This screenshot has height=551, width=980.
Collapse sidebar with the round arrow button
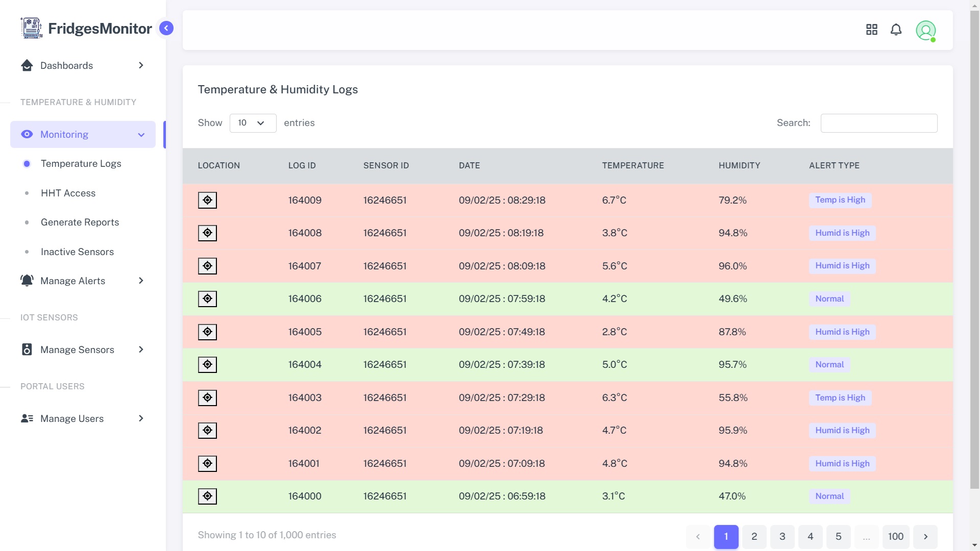pos(166,28)
